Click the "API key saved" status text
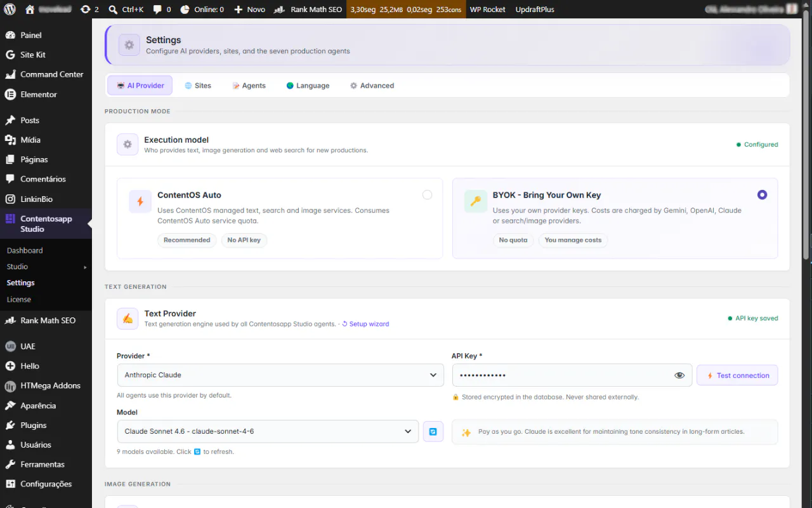Image resolution: width=812 pixels, height=508 pixels. click(x=757, y=318)
